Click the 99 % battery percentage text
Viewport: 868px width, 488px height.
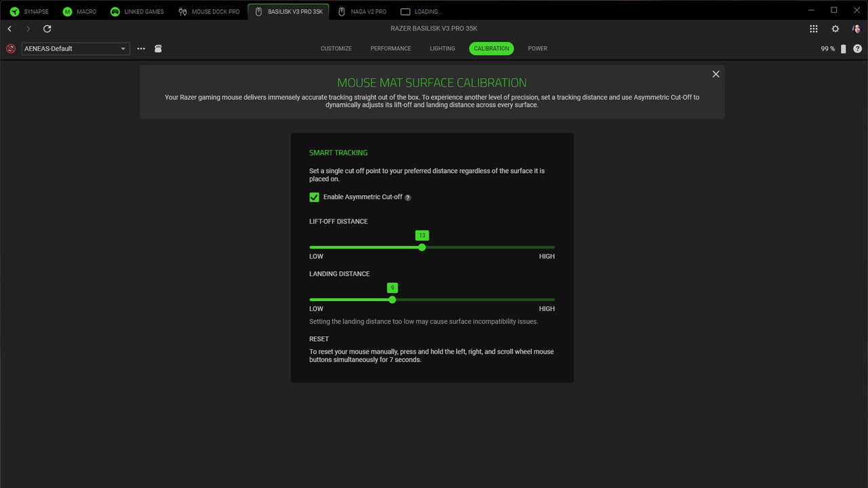828,49
